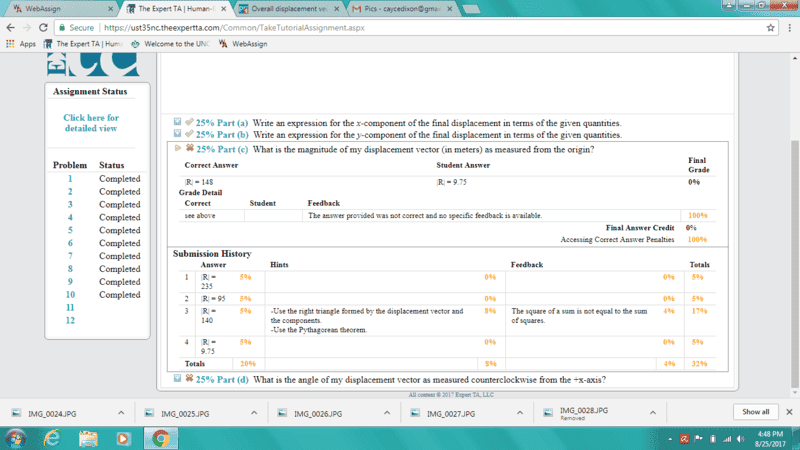The image size is (800, 450).
Task: Switch to the Overall displacement browser tab
Action: pos(279,9)
